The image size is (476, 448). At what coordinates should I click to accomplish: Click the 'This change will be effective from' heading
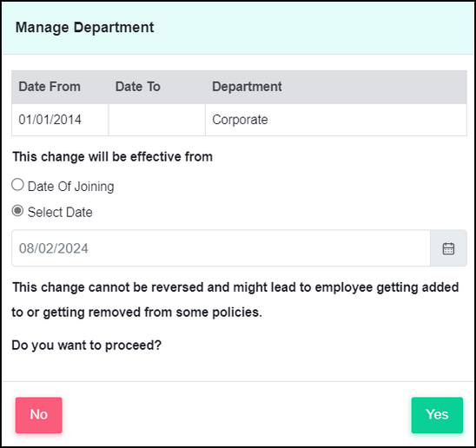pos(112,157)
